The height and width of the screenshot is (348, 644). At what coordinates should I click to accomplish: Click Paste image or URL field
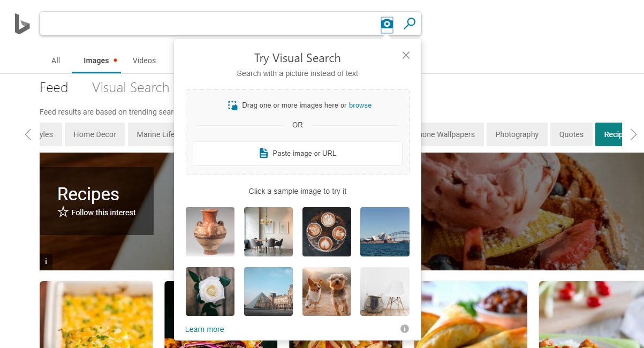coord(298,154)
